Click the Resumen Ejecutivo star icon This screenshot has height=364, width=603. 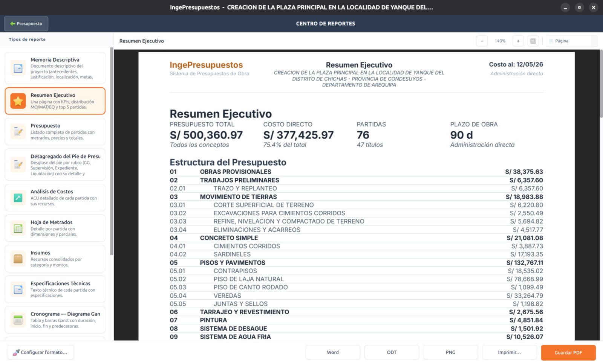click(x=18, y=101)
